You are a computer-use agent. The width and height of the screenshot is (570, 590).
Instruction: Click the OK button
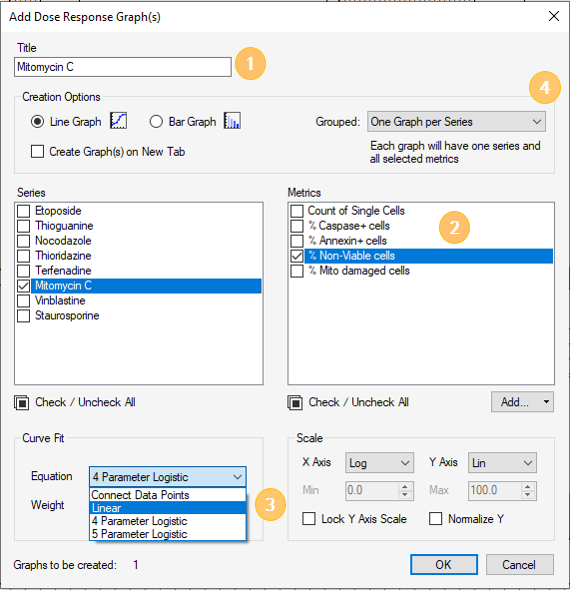pyautogui.click(x=444, y=564)
